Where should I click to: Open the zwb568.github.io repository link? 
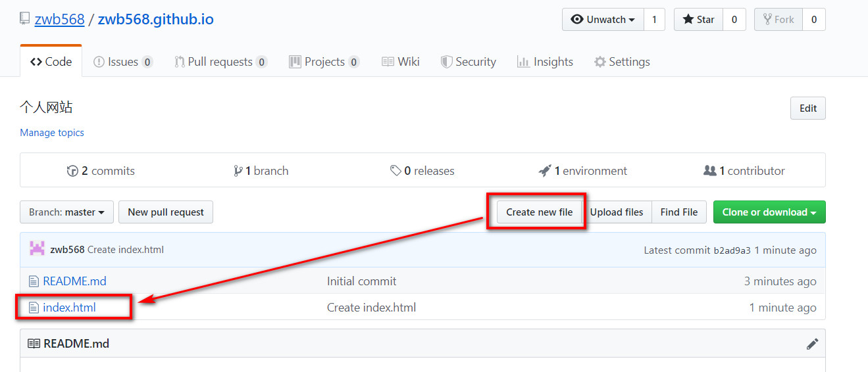click(156, 19)
